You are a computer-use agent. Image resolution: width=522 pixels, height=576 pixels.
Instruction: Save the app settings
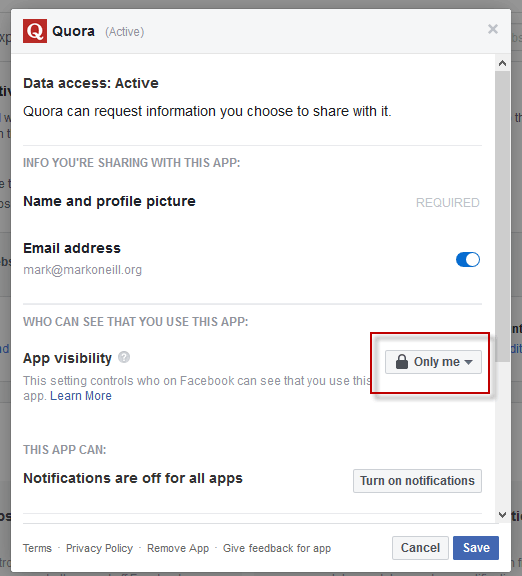(x=476, y=548)
